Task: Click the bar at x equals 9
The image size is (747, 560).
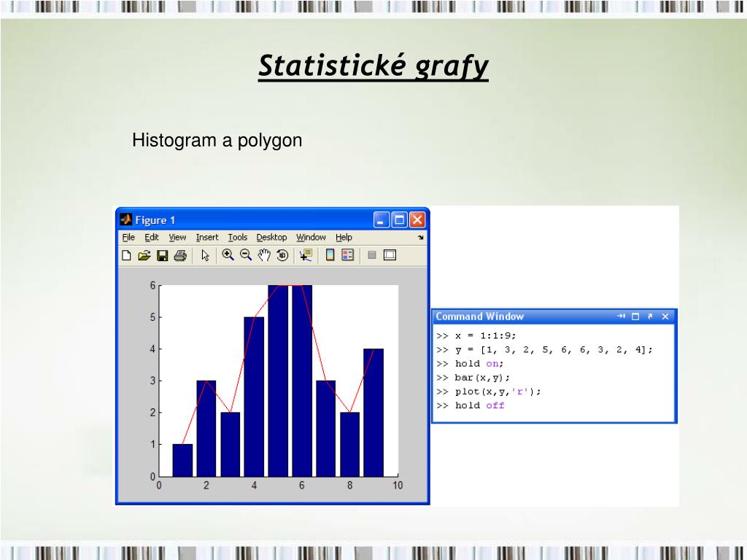Action: (x=373, y=413)
